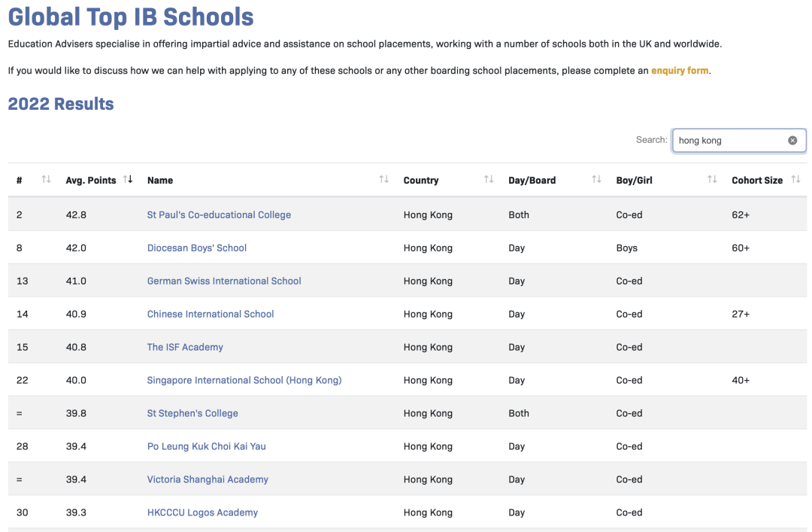Open the enquiry form link
The image size is (812, 532).
(x=680, y=71)
